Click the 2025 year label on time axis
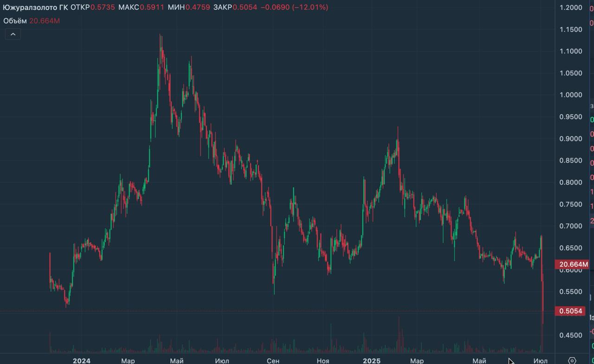This screenshot has width=594, height=364. point(371,361)
